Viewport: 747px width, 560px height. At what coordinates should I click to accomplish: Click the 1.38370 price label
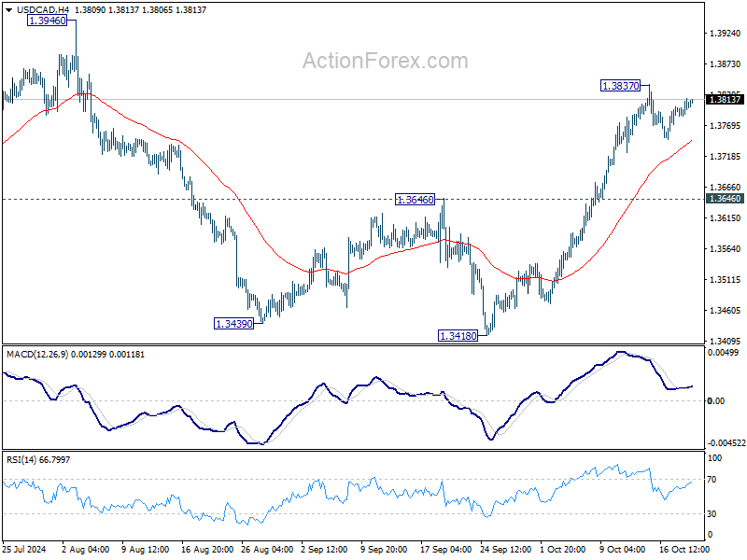[x=620, y=86]
